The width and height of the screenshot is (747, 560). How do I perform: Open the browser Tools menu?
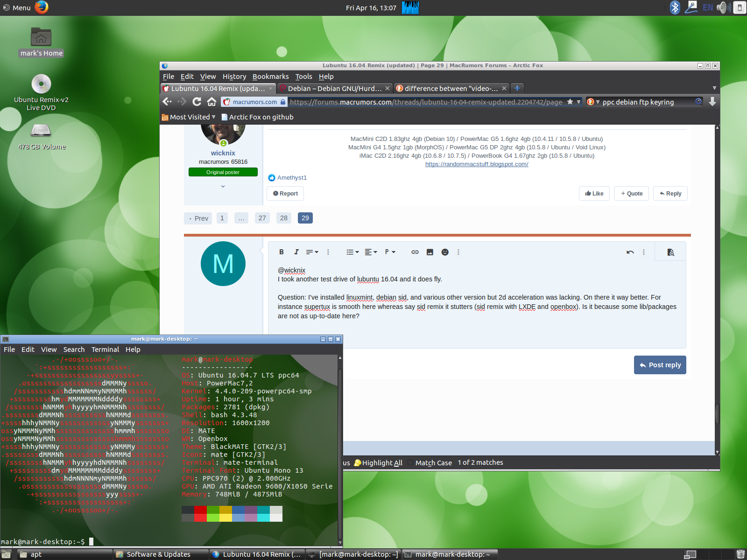pos(303,77)
